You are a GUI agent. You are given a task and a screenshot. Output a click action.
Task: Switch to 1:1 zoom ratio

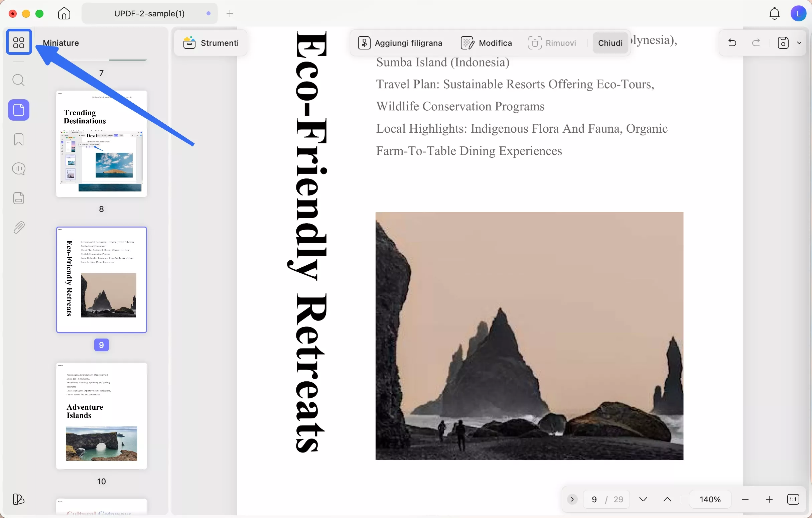793,499
